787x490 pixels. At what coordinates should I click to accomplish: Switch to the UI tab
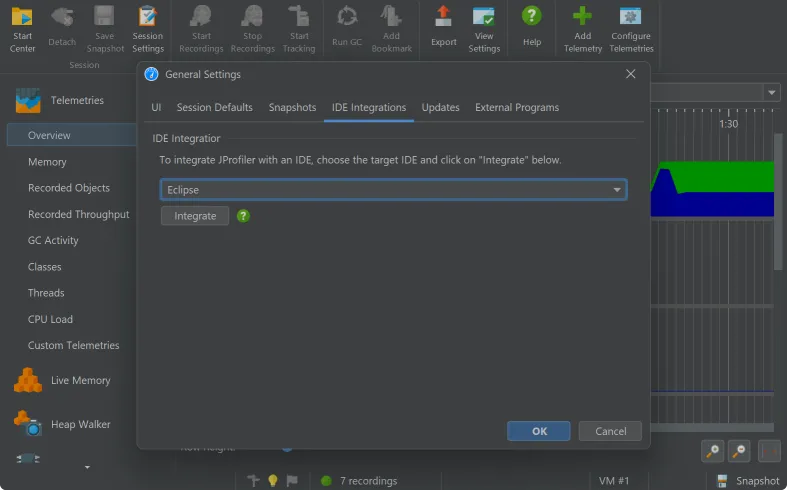(156, 107)
